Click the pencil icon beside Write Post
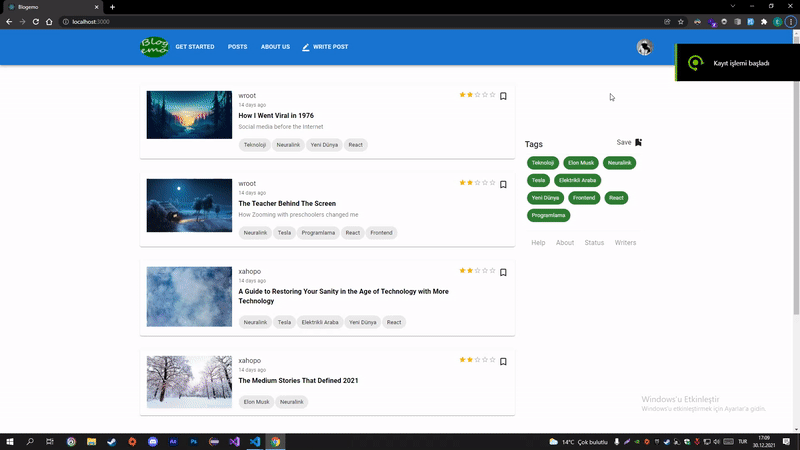The image size is (800, 450). point(306,47)
